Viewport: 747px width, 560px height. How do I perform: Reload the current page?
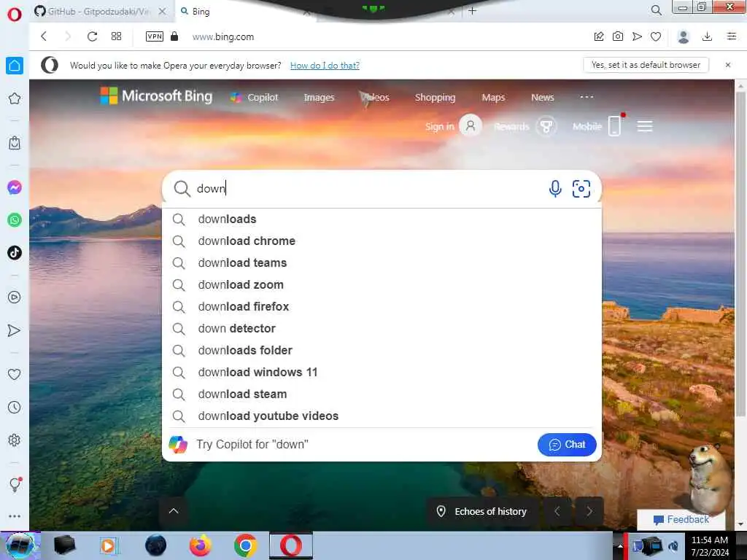(x=92, y=36)
